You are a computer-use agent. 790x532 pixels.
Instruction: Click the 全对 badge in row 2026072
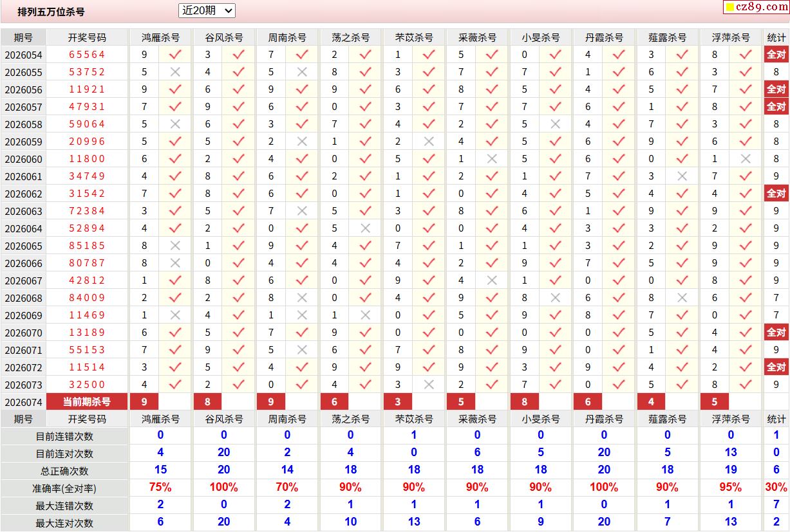pyautogui.click(x=776, y=367)
